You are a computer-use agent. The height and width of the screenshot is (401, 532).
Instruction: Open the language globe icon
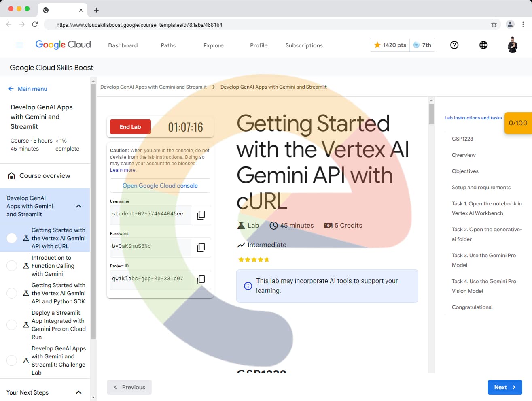pos(483,45)
